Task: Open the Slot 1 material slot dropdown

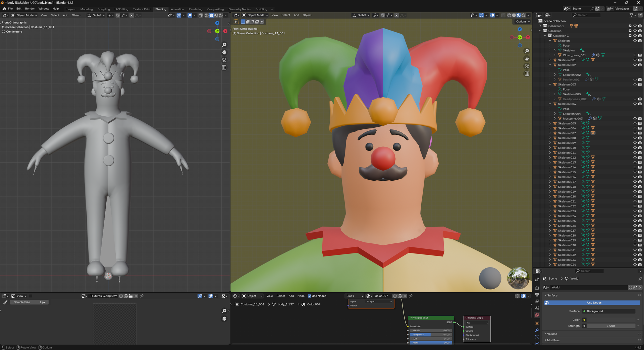Action: (354, 296)
